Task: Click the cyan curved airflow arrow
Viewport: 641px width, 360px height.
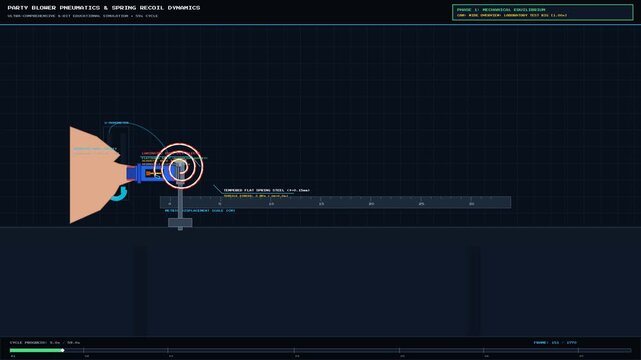Action: pyautogui.click(x=120, y=193)
